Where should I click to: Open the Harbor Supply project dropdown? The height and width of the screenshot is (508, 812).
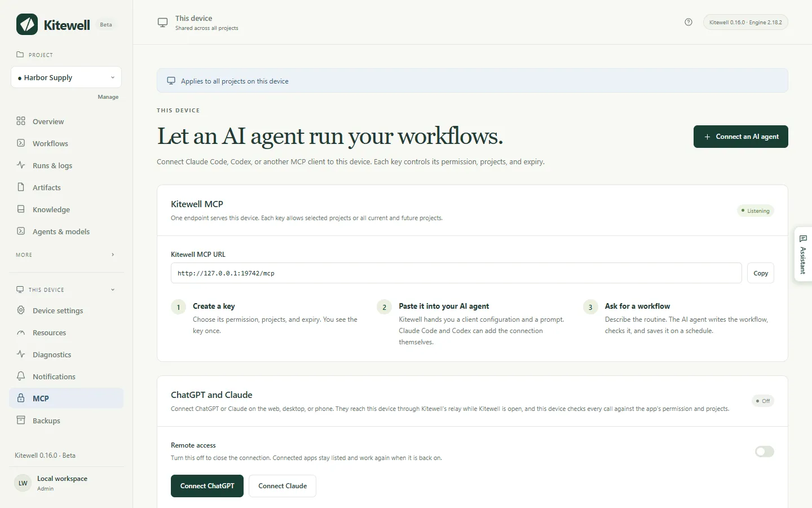tap(66, 77)
